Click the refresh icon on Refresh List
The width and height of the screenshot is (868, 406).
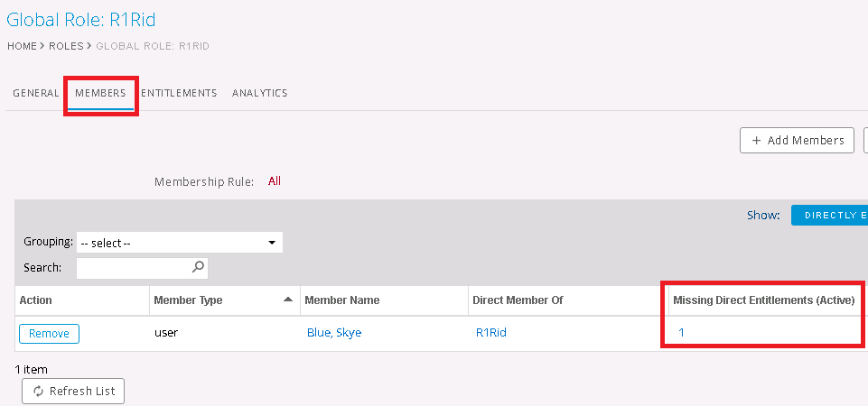pos(38,392)
